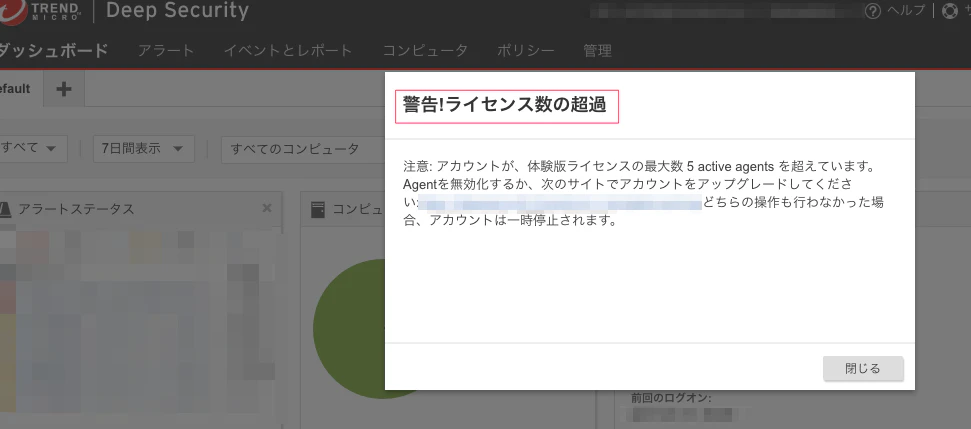
Task: Go to the ダッシュボード tab
Action: (x=53, y=51)
